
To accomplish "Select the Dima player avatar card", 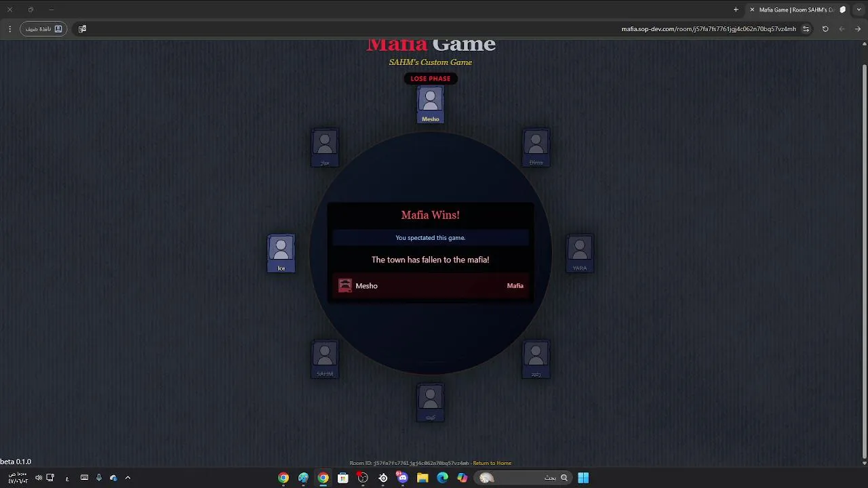I will coord(536,148).
